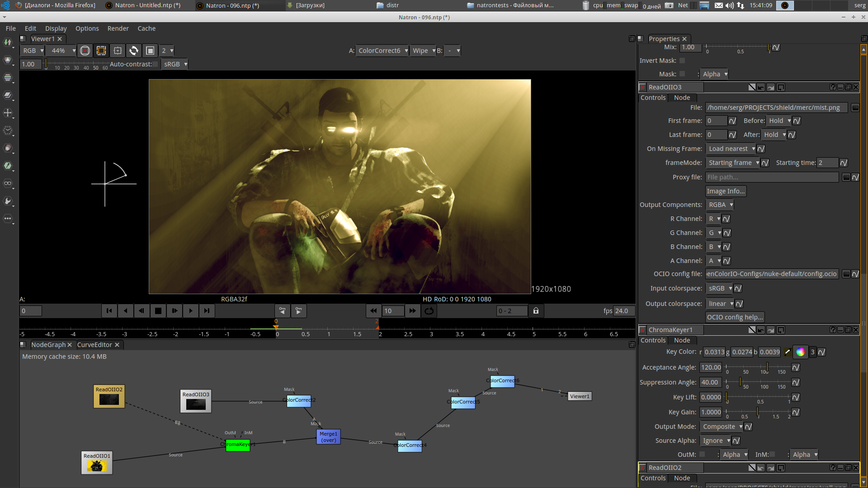Open the Transform nodes cross-arrows icon

click(8, 113)
